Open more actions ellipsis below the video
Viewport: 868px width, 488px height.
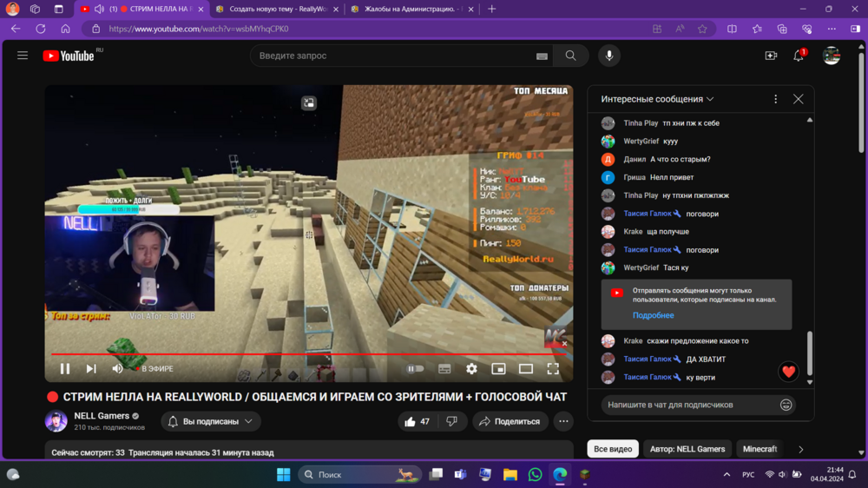(x=563, y=421)
